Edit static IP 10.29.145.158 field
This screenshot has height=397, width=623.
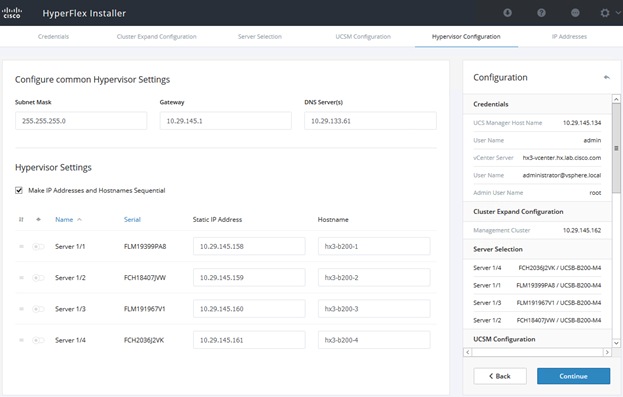(x=249, y=246)
